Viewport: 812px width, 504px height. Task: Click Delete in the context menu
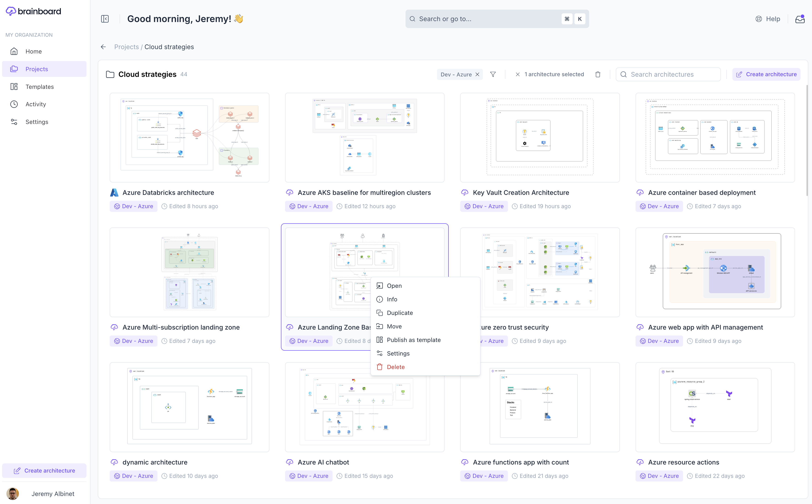pyautogui.click(x=395, y=367)
